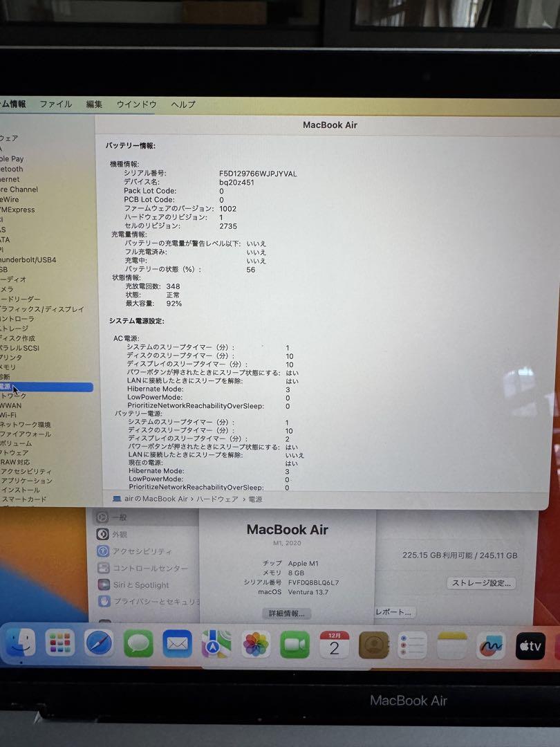Select Thunderbolt/USB4 in the System Information sidebar
This screenshot has width=560, height=747.
click(x=28, y=259)
